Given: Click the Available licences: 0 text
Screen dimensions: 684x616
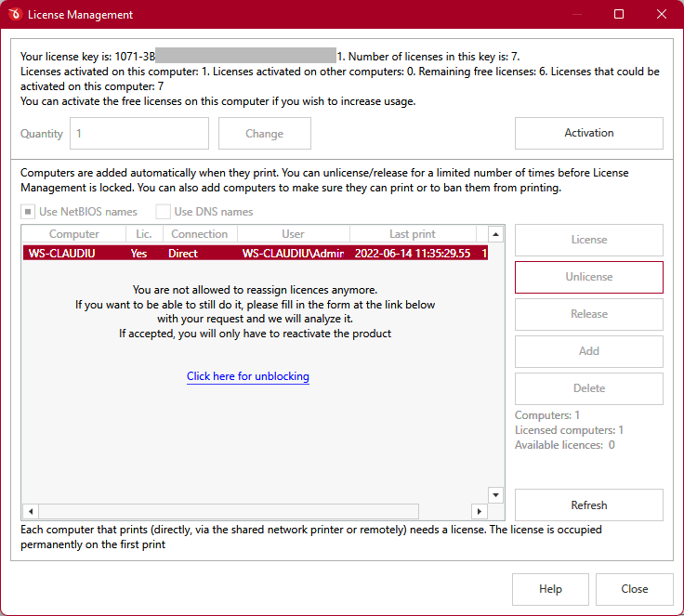Looking at the screenshot, I should [565, 445].
